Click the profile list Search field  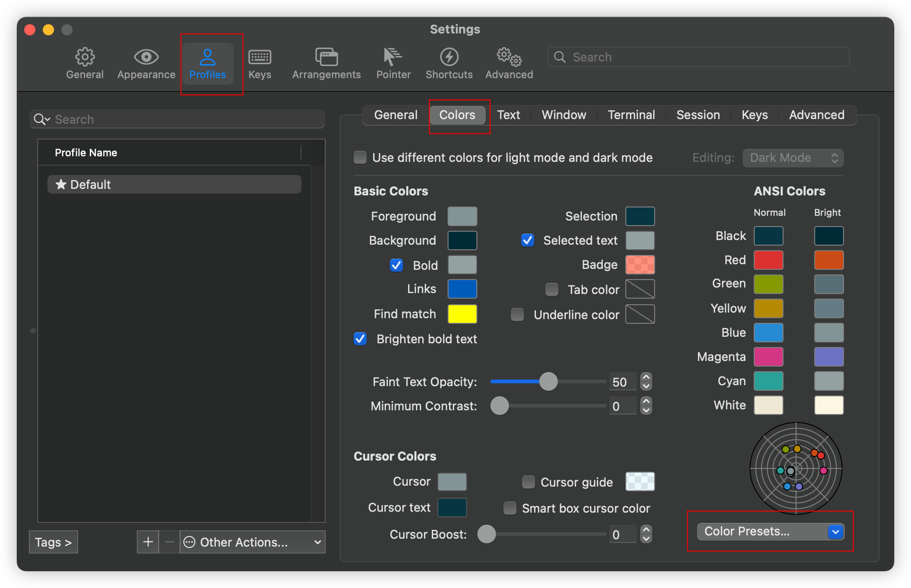177,120
